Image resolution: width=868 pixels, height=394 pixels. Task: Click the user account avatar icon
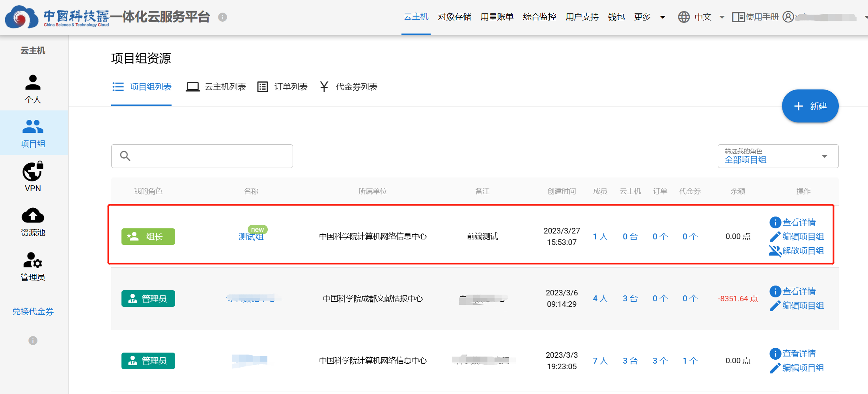[788, 17]
